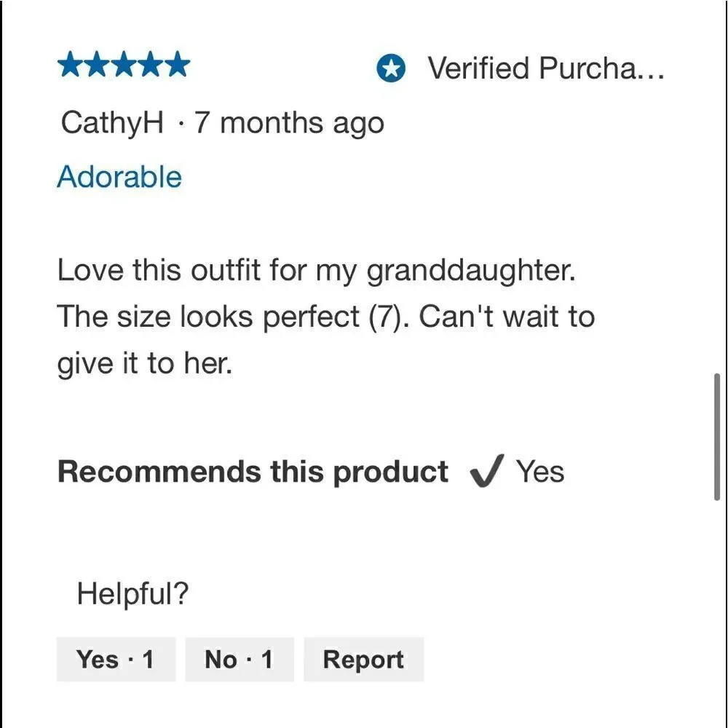The width and height of the screenshot is (728, 728).
Task: Click the "Helpful?" prompt label
Action: [x=132, y=593]
